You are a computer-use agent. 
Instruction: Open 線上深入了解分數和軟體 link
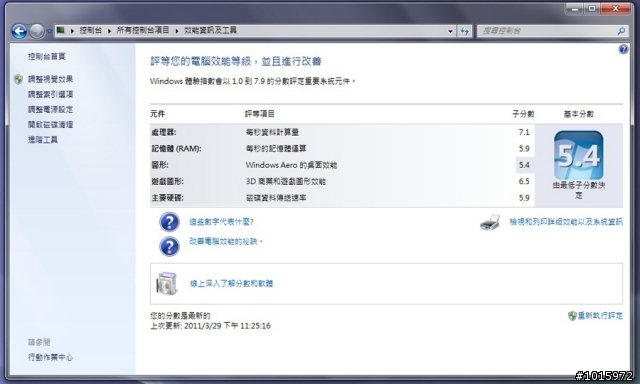231,283
